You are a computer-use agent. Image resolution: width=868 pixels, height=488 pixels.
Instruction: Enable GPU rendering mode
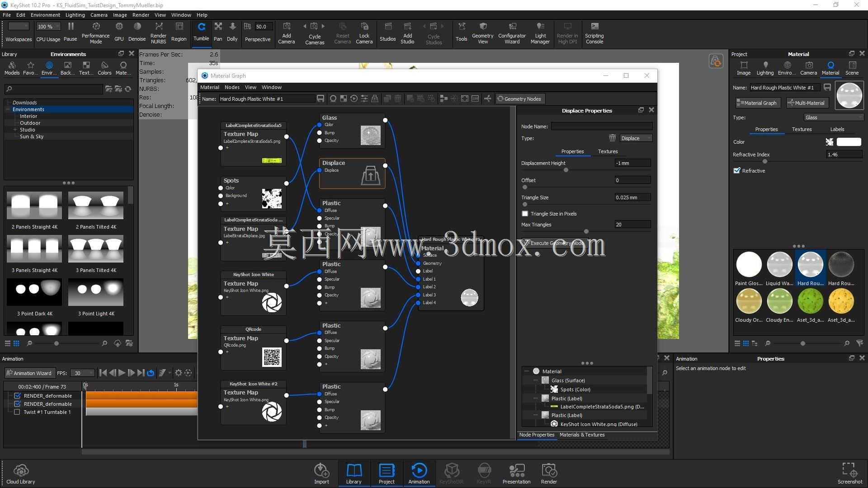[x=119, y=33]
